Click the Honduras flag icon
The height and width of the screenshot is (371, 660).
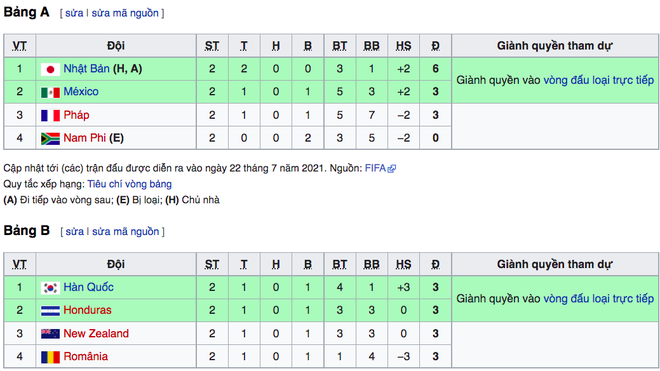pyautogui.click(x=50, y=311)
